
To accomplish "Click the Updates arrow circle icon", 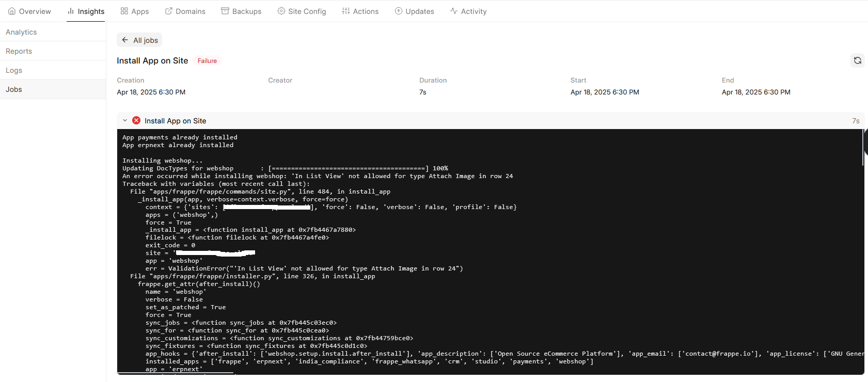I will tap(399, 11).
